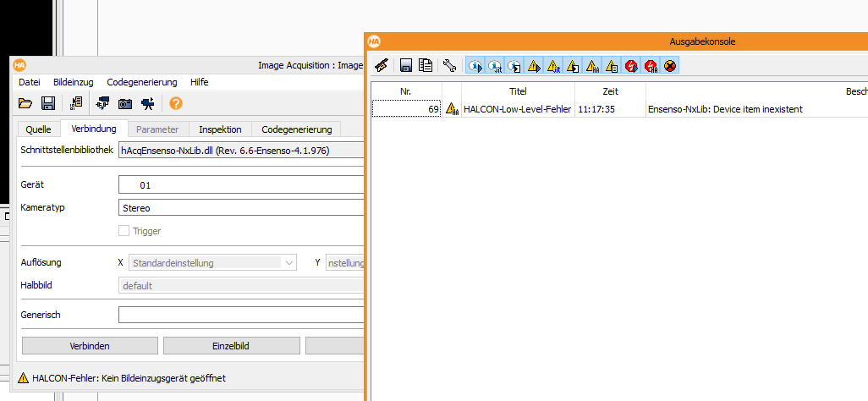Open the Halbbild default dropdown

tap(241, 286)
